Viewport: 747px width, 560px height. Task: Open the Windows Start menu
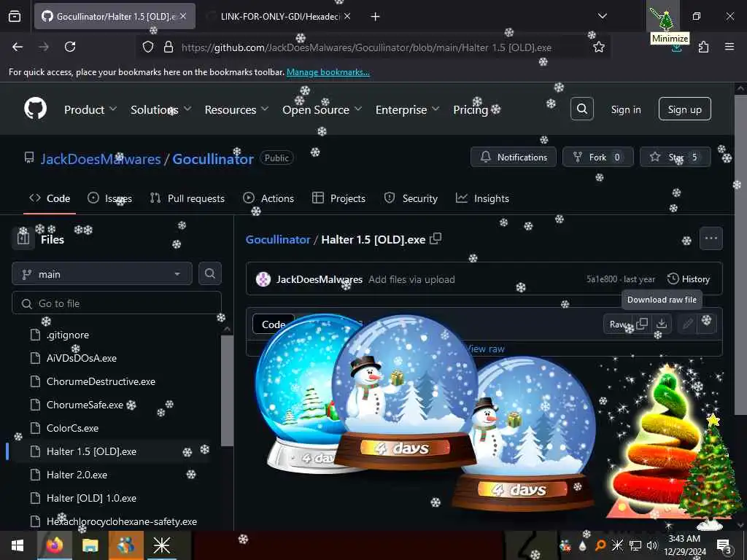tap(18, 545)
